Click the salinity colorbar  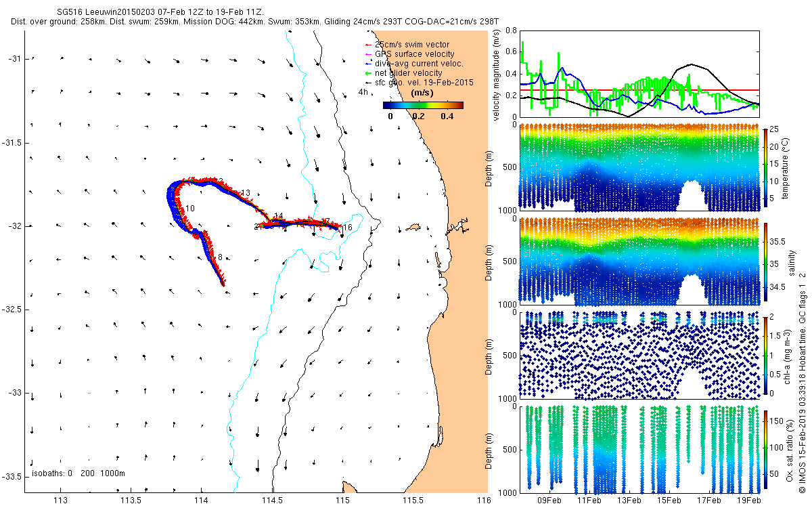(x=765, y=261)
